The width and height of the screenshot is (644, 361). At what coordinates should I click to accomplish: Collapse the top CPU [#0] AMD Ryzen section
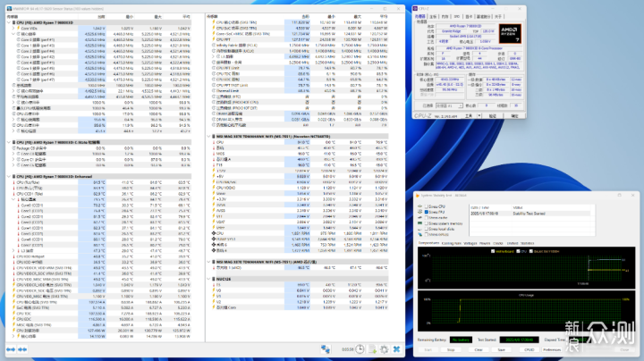pos(9,22)
